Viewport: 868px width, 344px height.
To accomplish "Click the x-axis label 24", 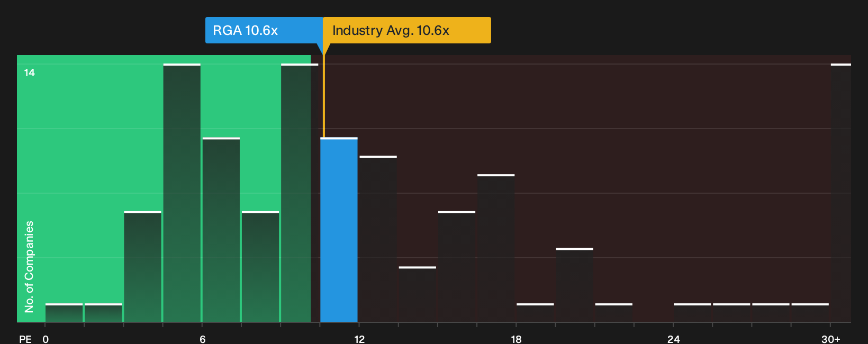I will click(x=673, y=339).
